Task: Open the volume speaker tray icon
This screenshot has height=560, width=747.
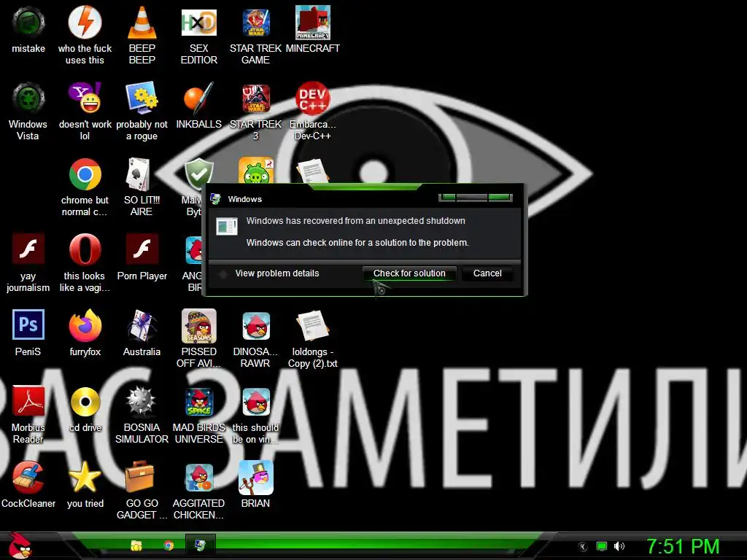Action: tap(619, 546)
